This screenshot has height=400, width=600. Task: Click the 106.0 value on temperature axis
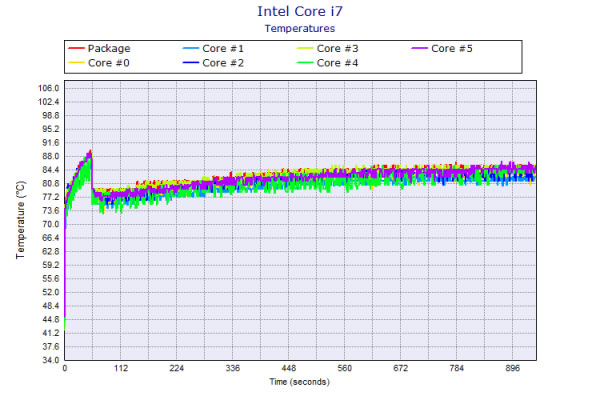pyautogui.click(x=49, y=88)
